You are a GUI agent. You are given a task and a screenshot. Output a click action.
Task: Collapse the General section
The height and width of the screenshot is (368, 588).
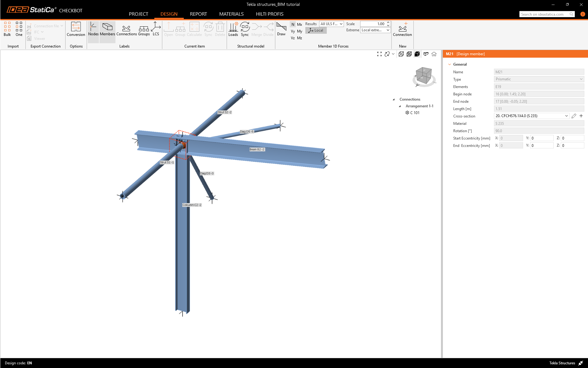point(450,64)
